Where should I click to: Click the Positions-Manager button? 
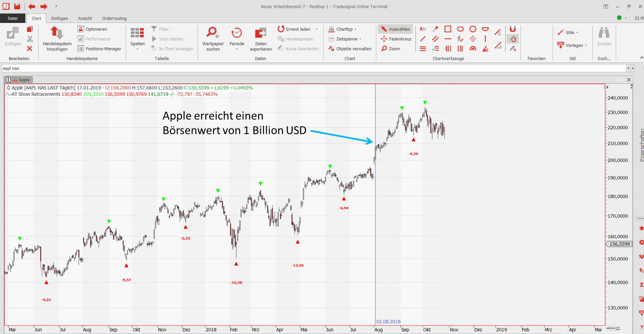[x=100, y=49]
